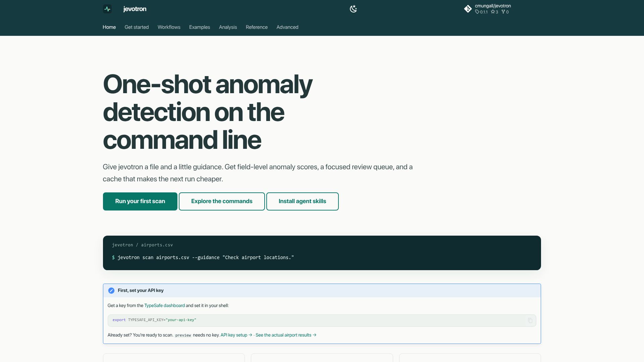Click the 'jevotron / airports.csv' terminal header
Viewport: 644px width, 362px height.
pyautogui.click(x=142, y=245)
